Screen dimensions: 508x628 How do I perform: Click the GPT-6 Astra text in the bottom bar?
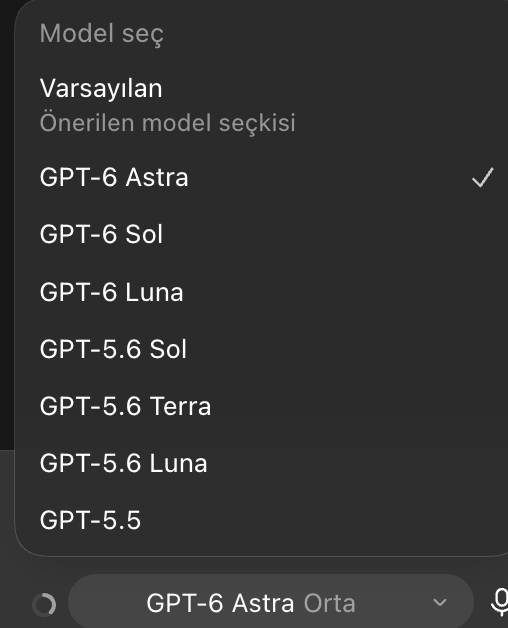point(220,603)
